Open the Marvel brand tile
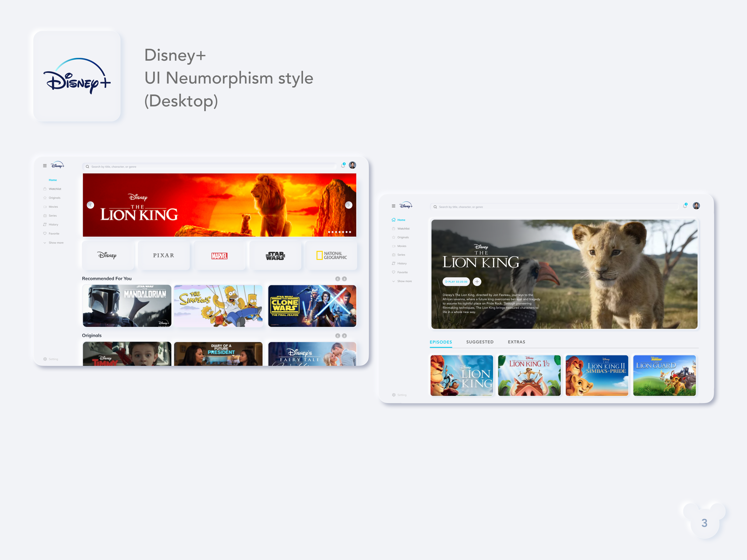 click(x=219, y=255)
